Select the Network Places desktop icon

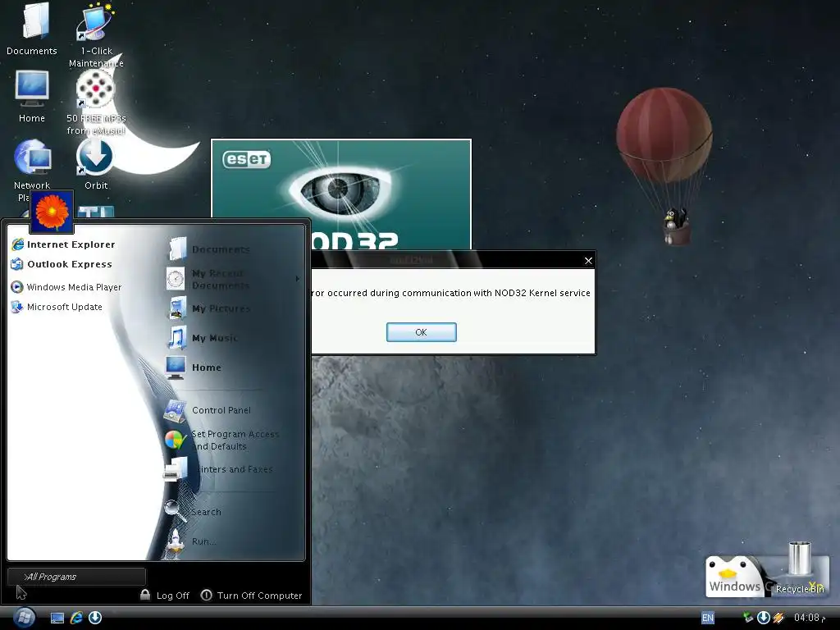coord(32,163)
